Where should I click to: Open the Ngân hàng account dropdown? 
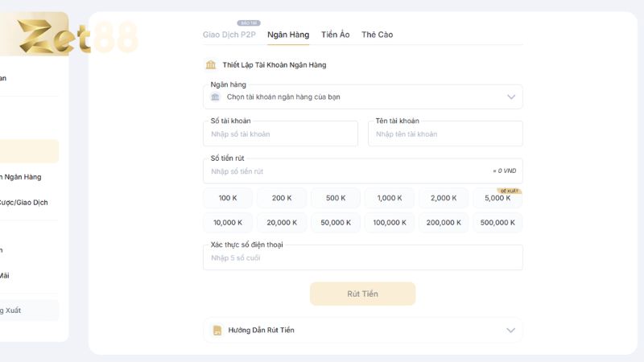point(363,97)
